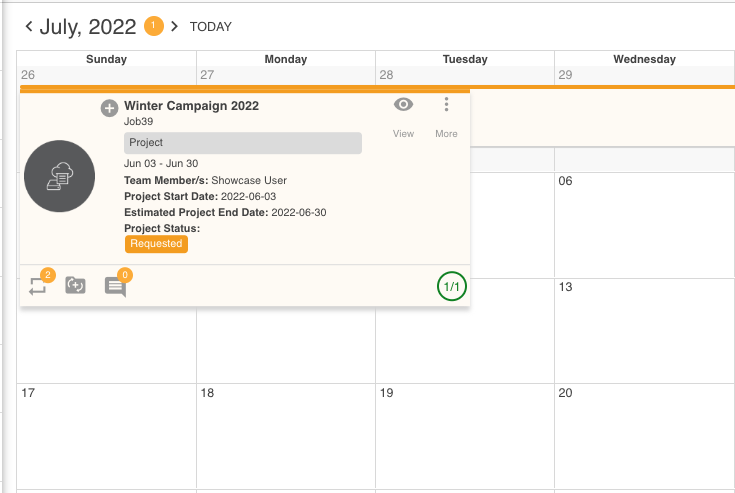The image size is (735, 493).
Task: Click the Requested status badge
Action: (156, 243)
